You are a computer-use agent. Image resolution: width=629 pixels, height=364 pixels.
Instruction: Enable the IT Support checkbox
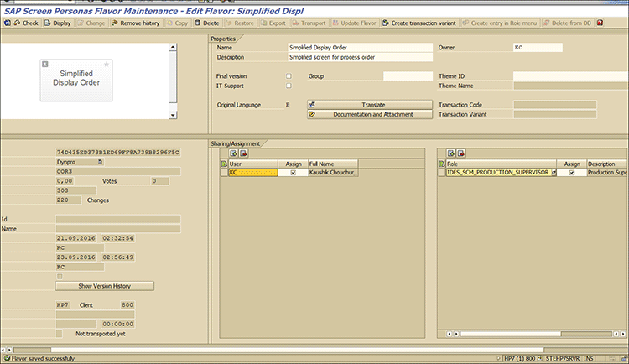tap(289, 86)
